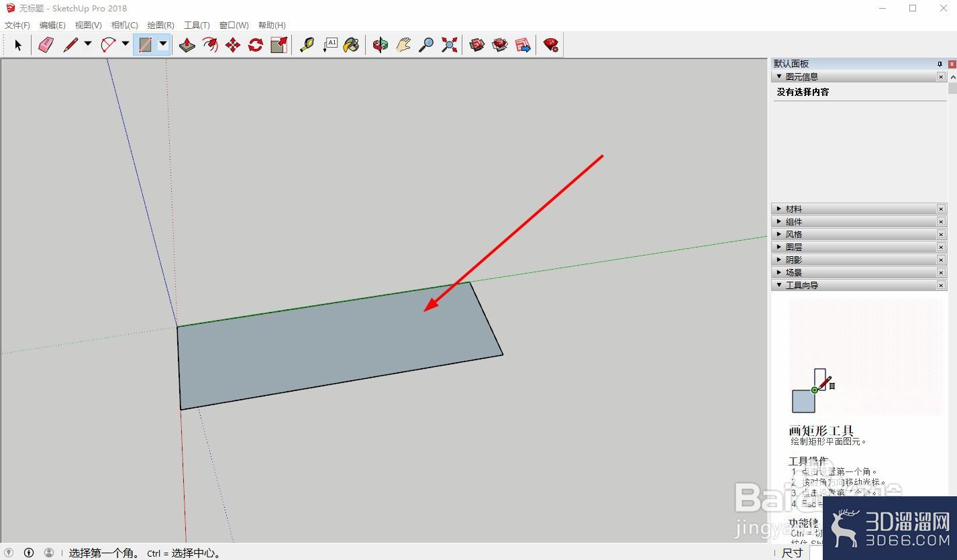The height and width of the screenshot is (560, 957).
Task: Click the geolocation status bar icon
Action: tap(9, 553)
